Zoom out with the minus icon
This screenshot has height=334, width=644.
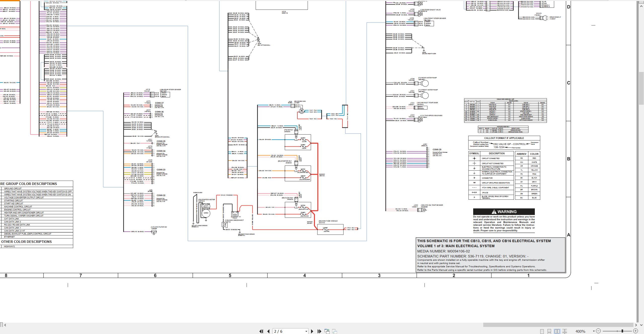click(x=598, y=331)
